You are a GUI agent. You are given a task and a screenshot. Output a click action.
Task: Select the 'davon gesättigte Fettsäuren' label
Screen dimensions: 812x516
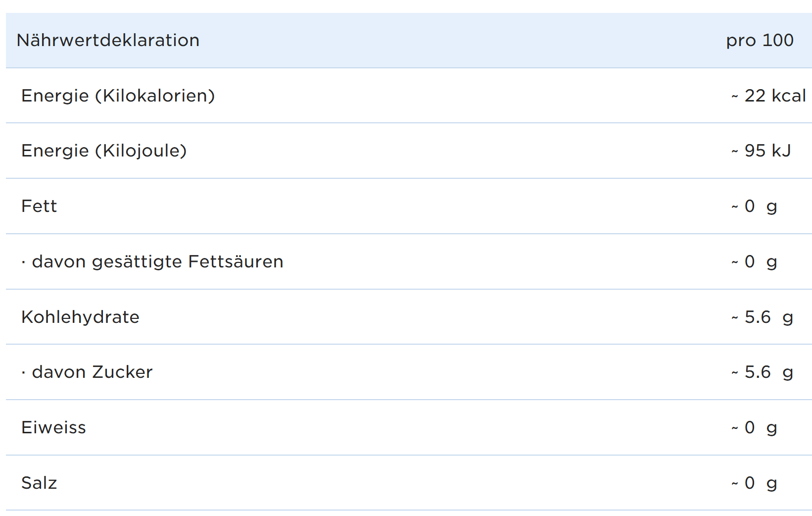[x=157, y=261]
